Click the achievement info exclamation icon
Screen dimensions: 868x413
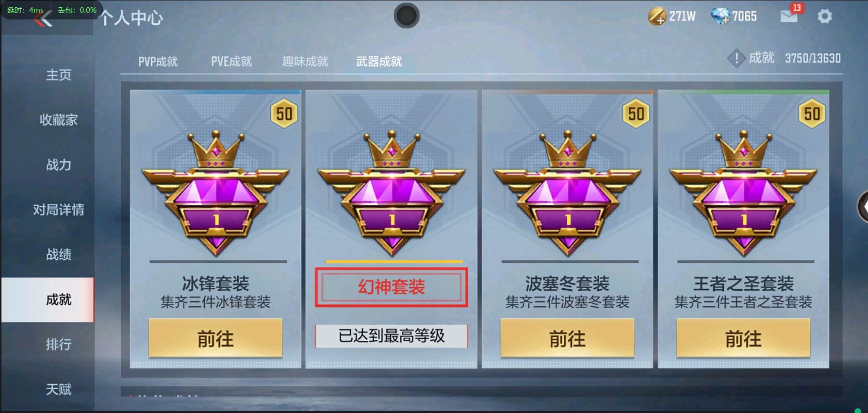point(736,59)
